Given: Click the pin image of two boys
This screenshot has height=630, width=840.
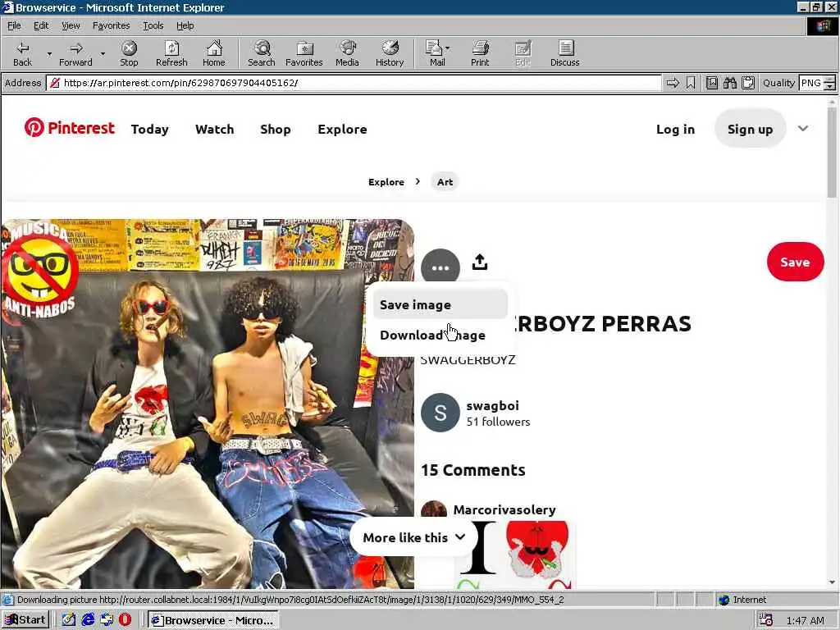Looking at the screenshot, I should [x=208, y=404].
